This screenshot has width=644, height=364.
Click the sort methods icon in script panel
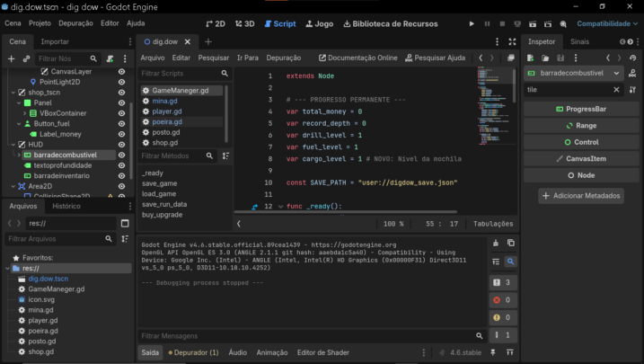(x=225, y=155)
